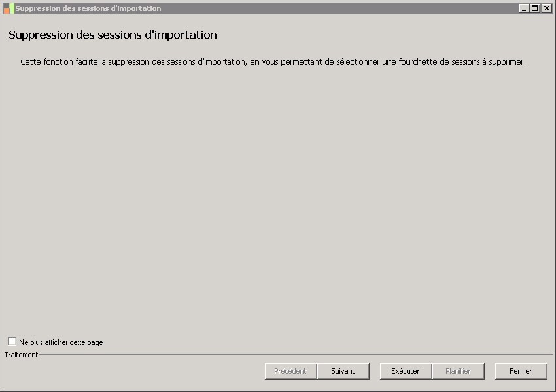Click the 'Traitement' group label
Screen dimensions: 556x392
[x=21, y=355]
